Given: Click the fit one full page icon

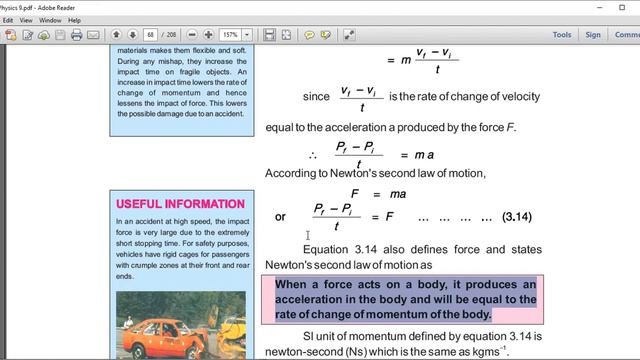Looking at the screenshot, I should pyautogui.click(x=287, y=35).
